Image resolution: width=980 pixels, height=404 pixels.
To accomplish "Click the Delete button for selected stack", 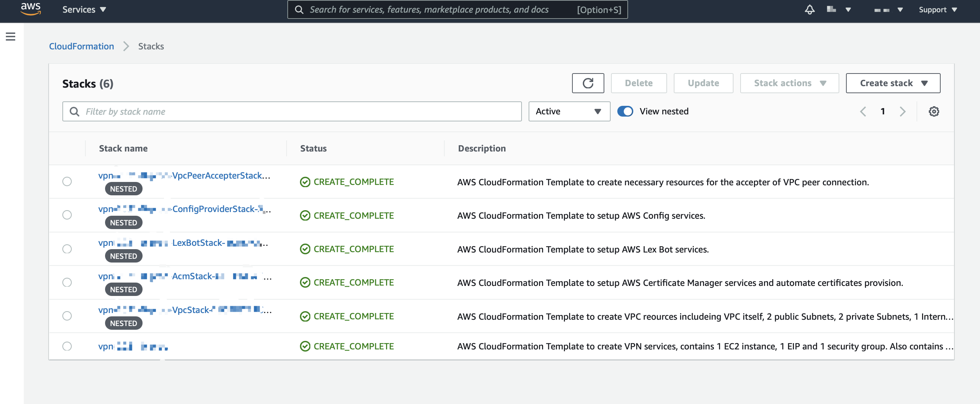I will (x=638, y=82).
